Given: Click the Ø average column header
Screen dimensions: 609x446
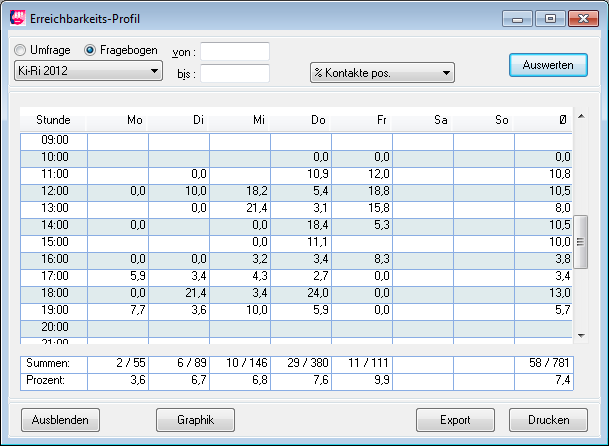Looking at the screenshot, I should tap(563, 119).
